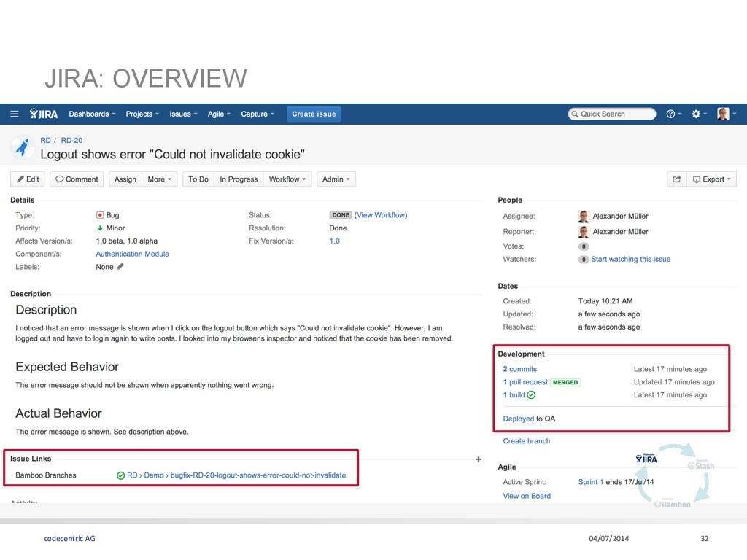Click the JIRA logo
747x560 pixels.
43,114
